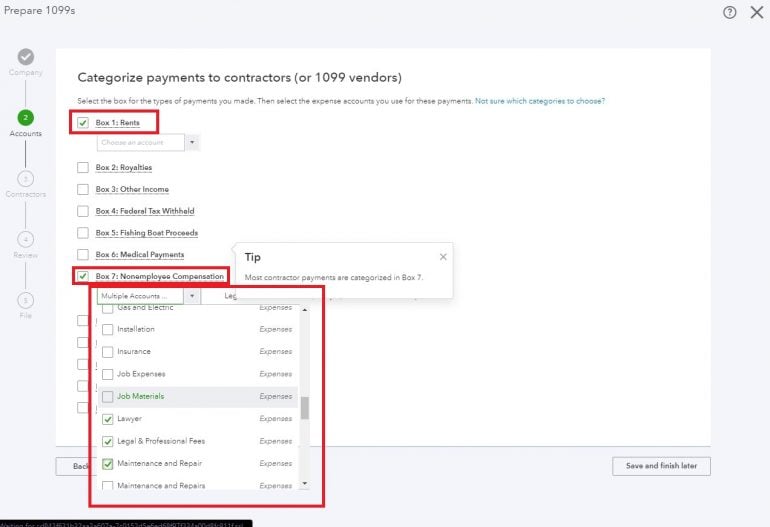The width and height of the screenshot is (770, 527).
Task: Go to the Contractors step icon
Action: click(26, 178)
